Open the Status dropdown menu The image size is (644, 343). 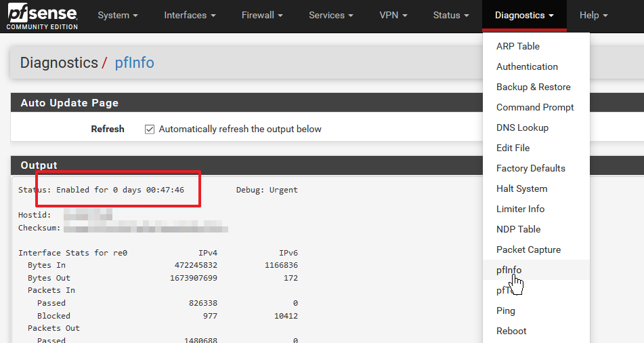point(451,15)
